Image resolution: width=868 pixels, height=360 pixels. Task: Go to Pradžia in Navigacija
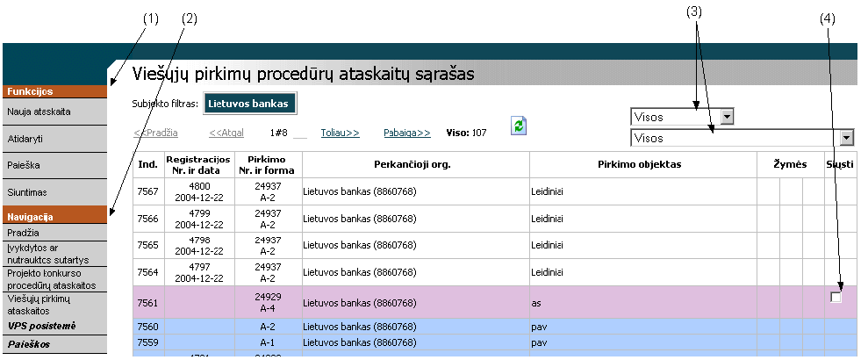tap(54, 233)
